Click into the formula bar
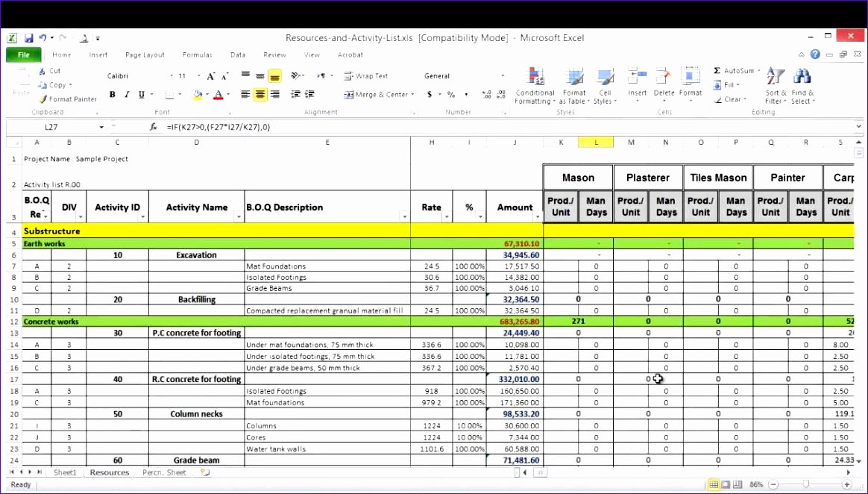This screenshot has height=494, width=868. (508, 127)
